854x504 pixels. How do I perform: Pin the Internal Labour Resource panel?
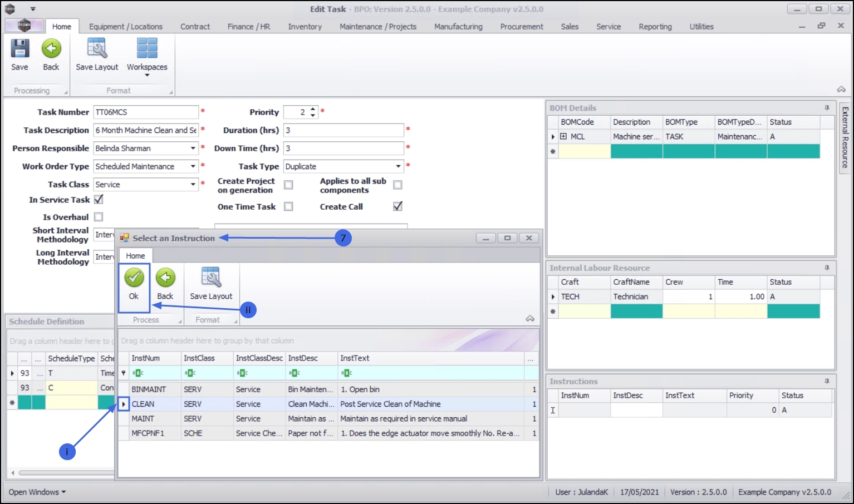pyautogui.click(x=827, y=268)
